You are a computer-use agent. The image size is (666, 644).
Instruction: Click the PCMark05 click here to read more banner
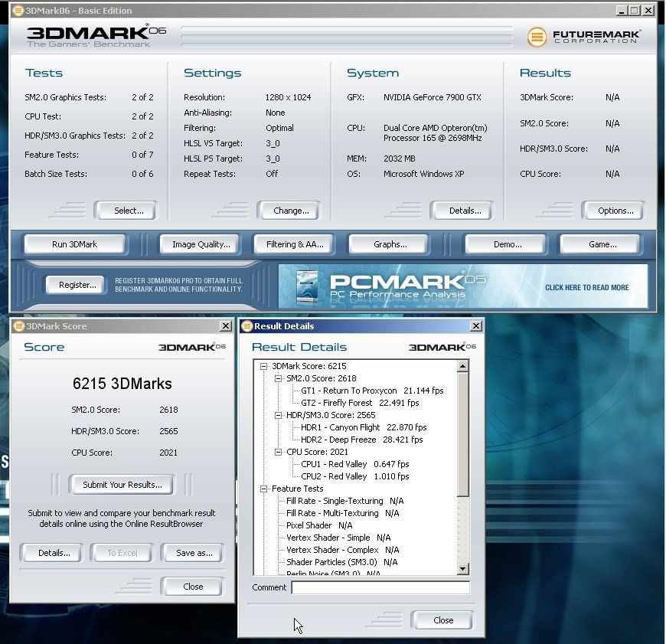pos(463,286)
